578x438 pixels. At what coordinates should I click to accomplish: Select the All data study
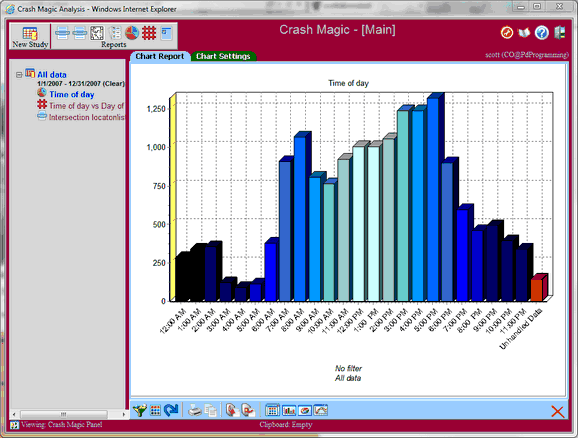point(52,74)
